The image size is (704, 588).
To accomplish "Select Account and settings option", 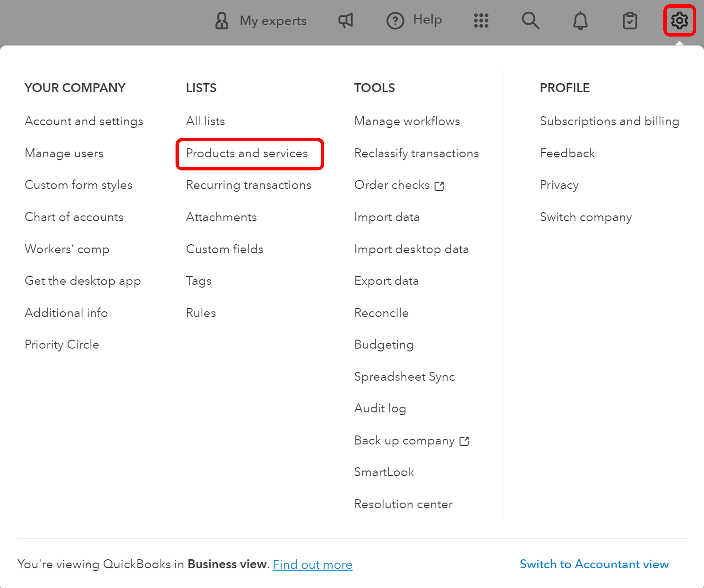I will [83, 121].
